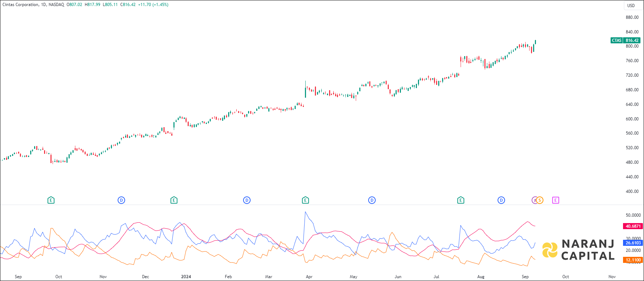
Task: Click the earnings E marker in mid-July
Action: [461, 200]
